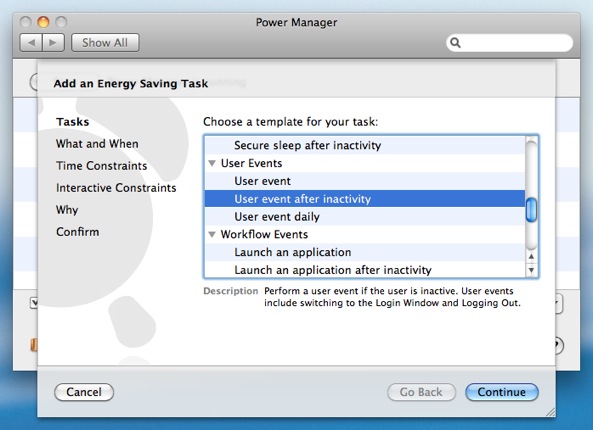This screenshot has width=593, height=430.
Task: Click the blue scrollbar thumb in template list
Action: (x=531, y=210)
